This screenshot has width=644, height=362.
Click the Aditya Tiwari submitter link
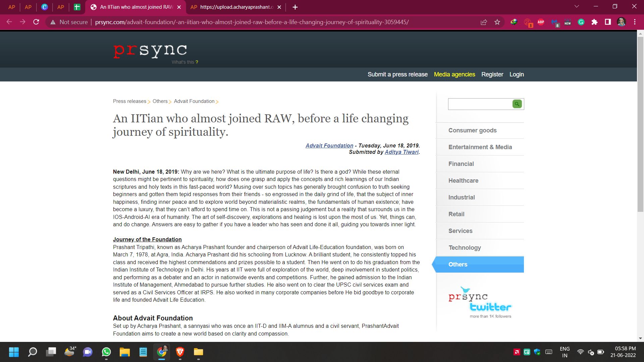coord(401,152)
